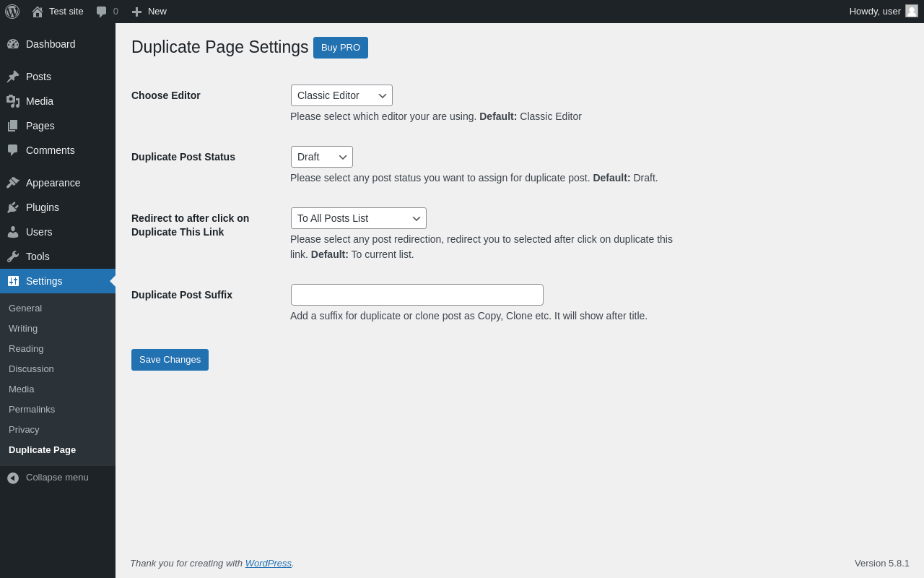Open the Appearance menu item

point(53,183)
